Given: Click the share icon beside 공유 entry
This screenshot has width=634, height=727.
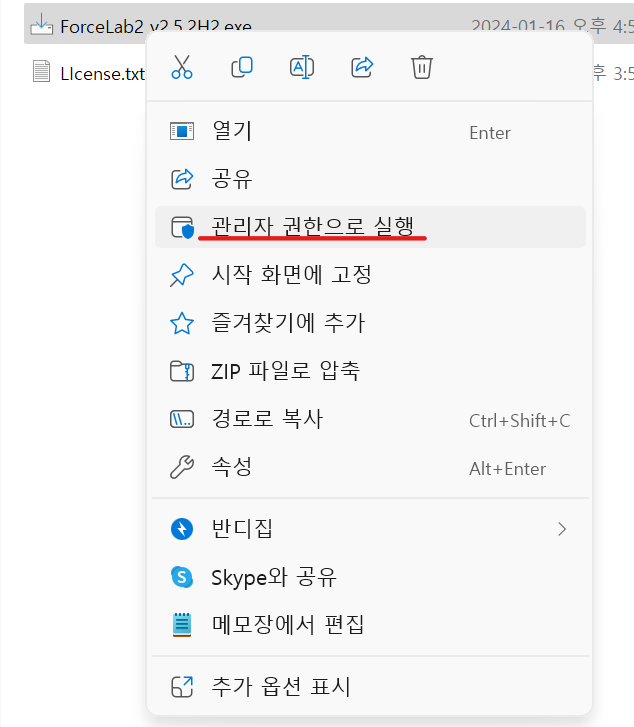Looking at the screenshot, I should tap(182, 179).
